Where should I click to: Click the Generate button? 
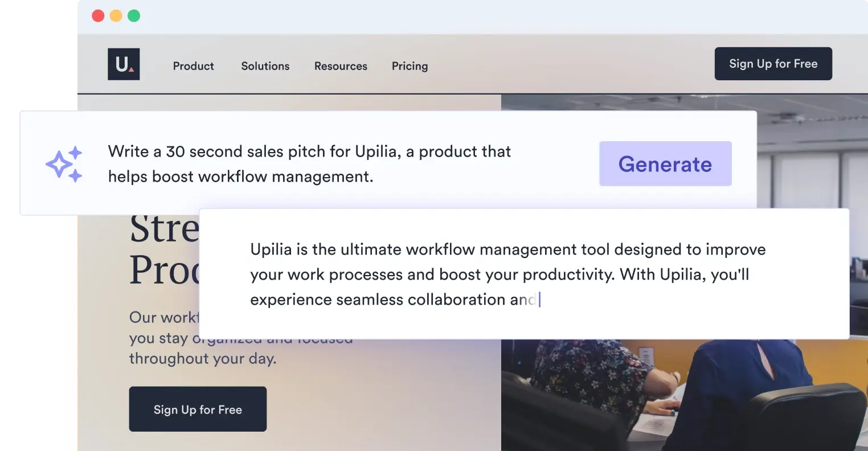tap(665, 164)
